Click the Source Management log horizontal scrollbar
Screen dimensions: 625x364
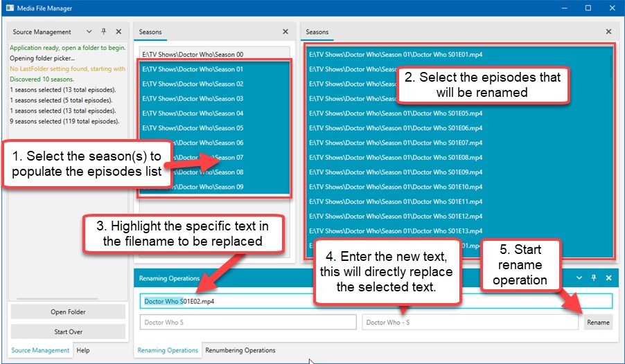pos(58,298)
